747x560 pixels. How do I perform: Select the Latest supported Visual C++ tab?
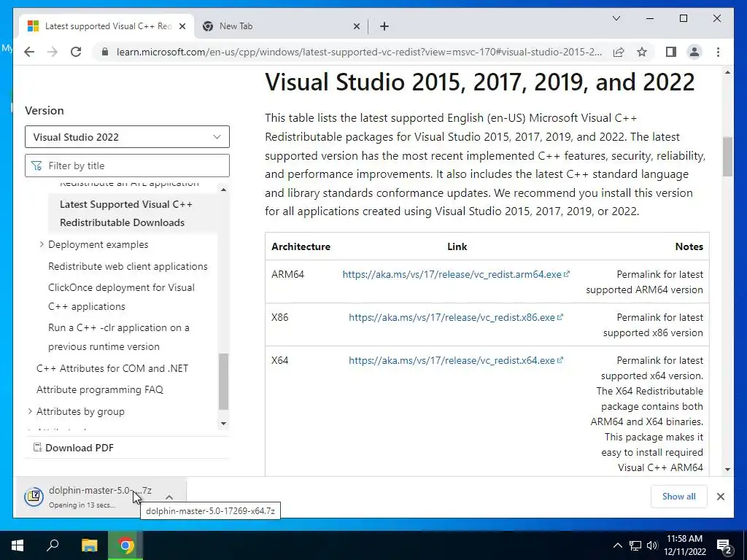click(x=107, y=26)
